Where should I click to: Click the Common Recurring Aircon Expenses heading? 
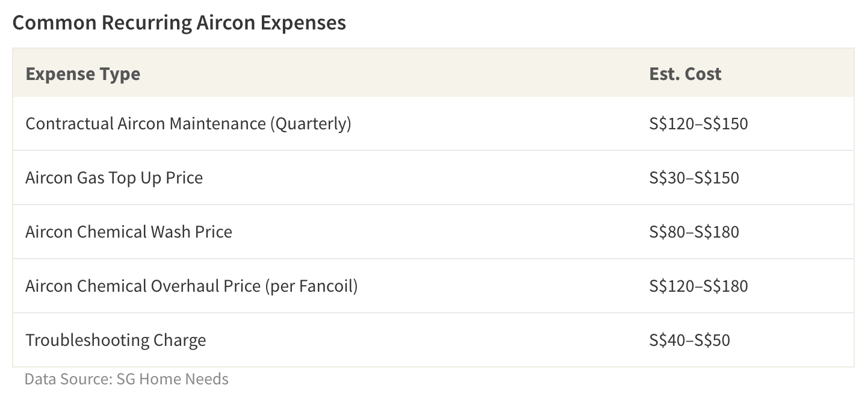point(179,23)
